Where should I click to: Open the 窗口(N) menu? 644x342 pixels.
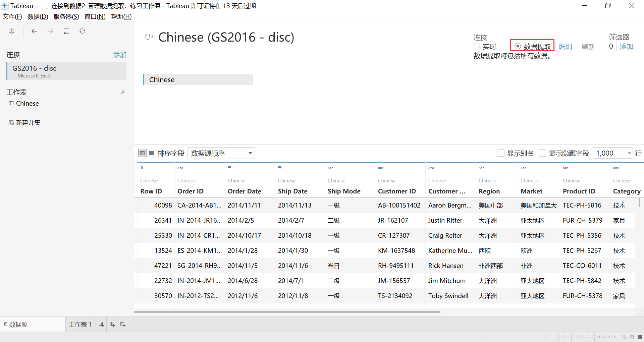(x=95, y=17)
